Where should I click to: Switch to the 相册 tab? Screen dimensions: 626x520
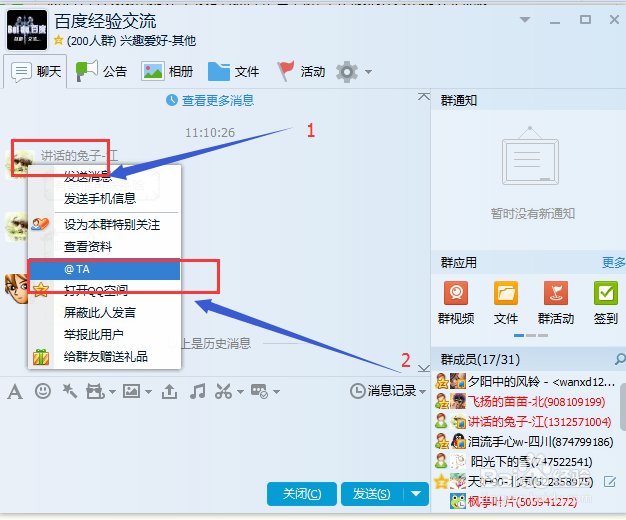pyautogui.click(x=167, y=71)
